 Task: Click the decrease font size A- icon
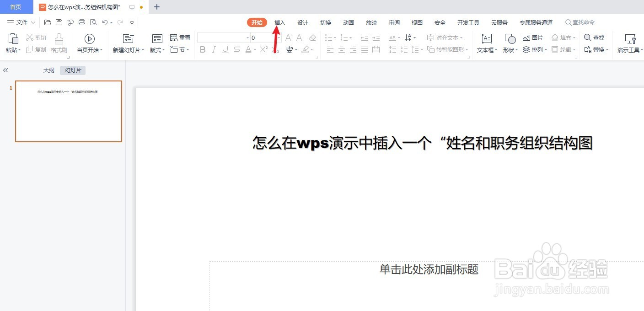(300, 38)
